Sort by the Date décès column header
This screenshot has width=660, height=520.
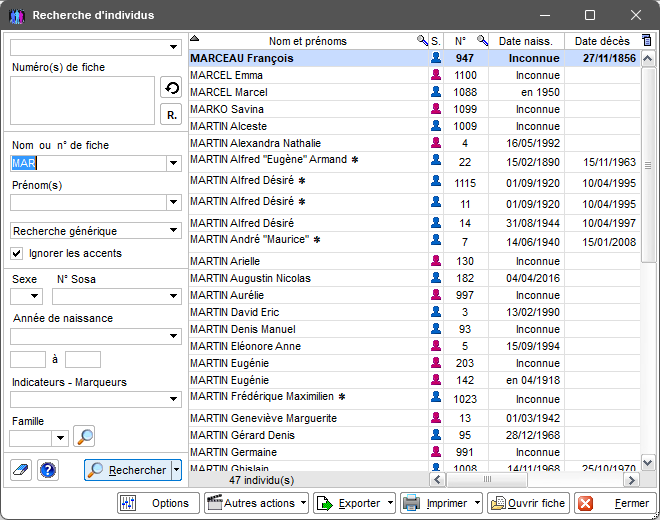602,41
